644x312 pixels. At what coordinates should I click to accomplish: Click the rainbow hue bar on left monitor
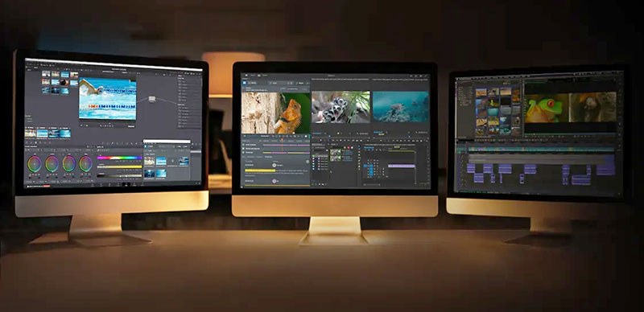(x=119, y=158)
